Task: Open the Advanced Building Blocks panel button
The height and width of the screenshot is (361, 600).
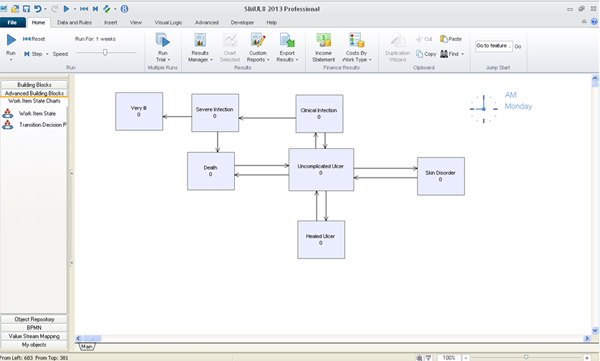Action: [x=34, y=93]
